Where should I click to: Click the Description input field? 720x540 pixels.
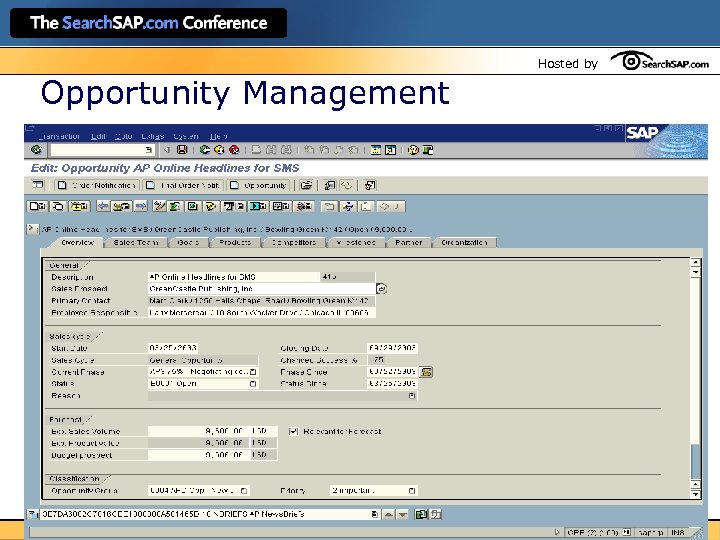[232, 276]
